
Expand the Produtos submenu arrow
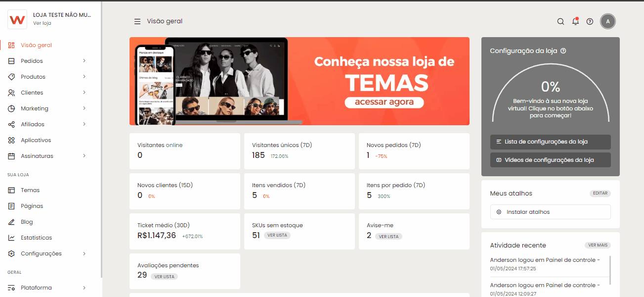84,77
